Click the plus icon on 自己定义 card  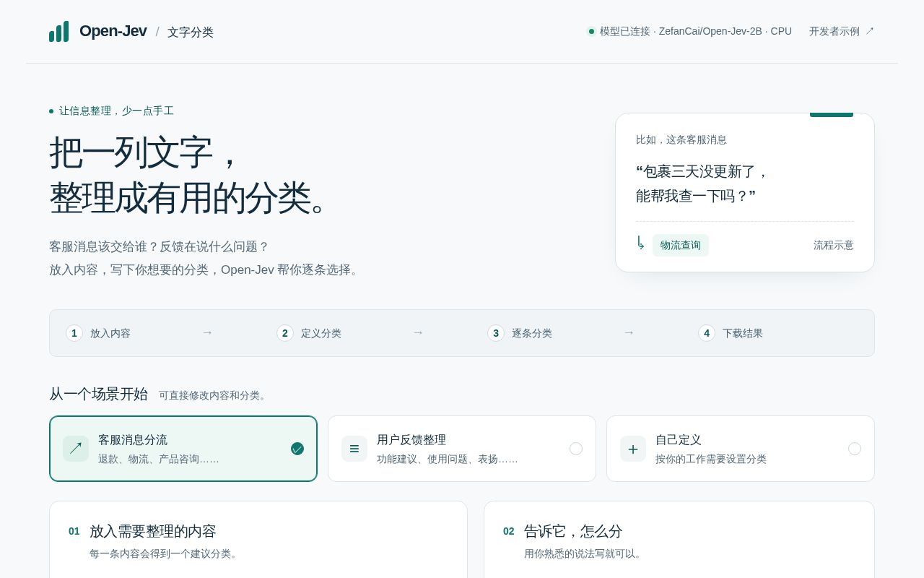pyautogui.click(x=633, y=449)
